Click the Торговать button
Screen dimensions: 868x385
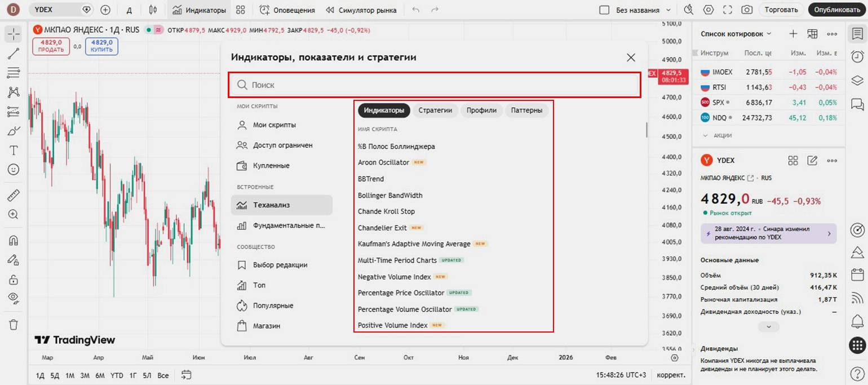781,10
